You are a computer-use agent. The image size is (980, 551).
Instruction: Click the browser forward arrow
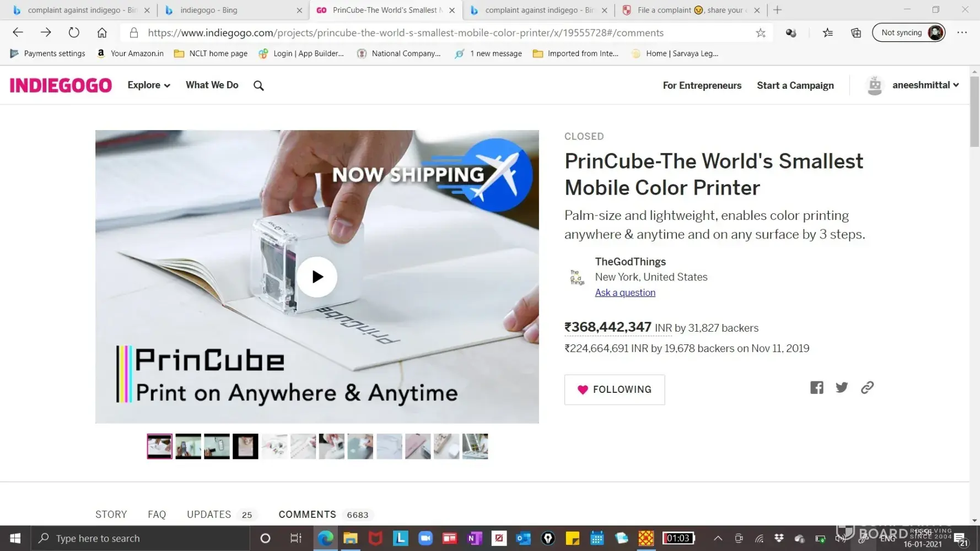[x=46, y=33]
